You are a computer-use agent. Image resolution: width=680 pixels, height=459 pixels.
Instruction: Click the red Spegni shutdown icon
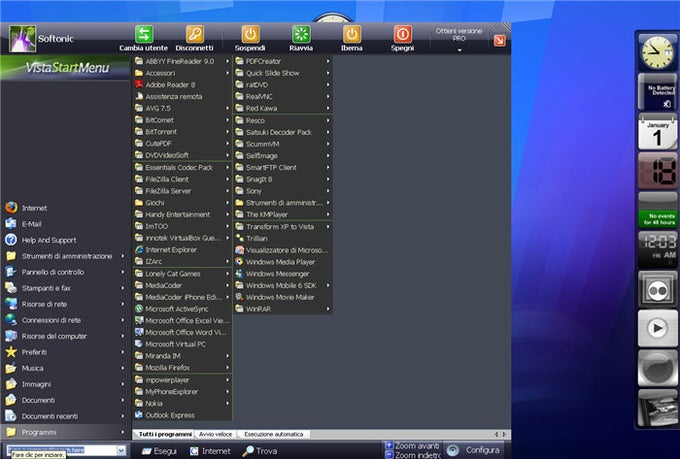[x=402, y=34]
